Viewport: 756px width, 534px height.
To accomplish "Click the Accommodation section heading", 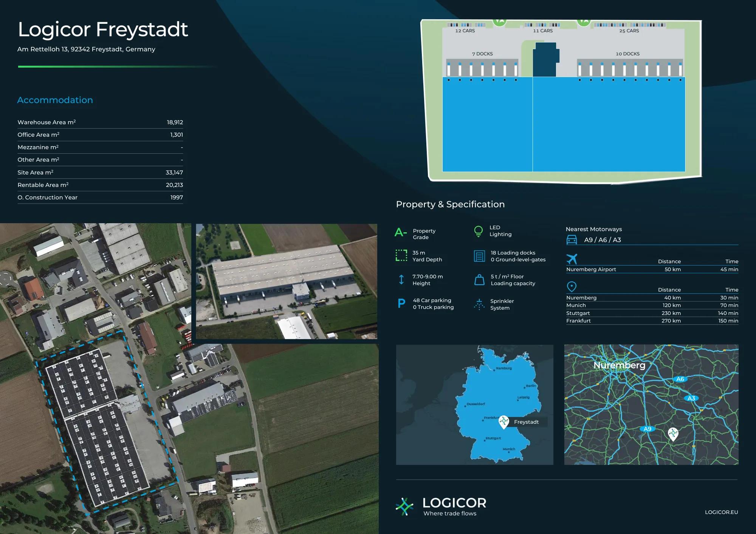I will (55, 100).
